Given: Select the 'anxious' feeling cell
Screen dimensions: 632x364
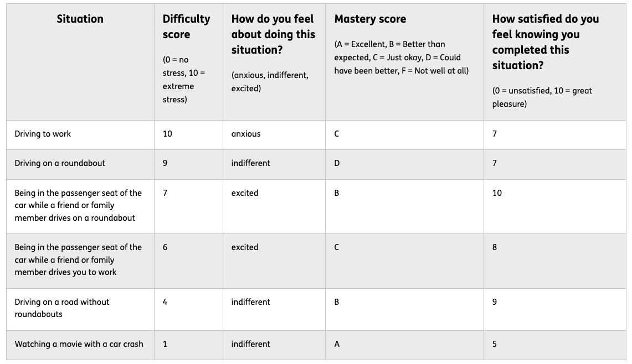Looking at the screenshot, I should (x=274, y=135).
